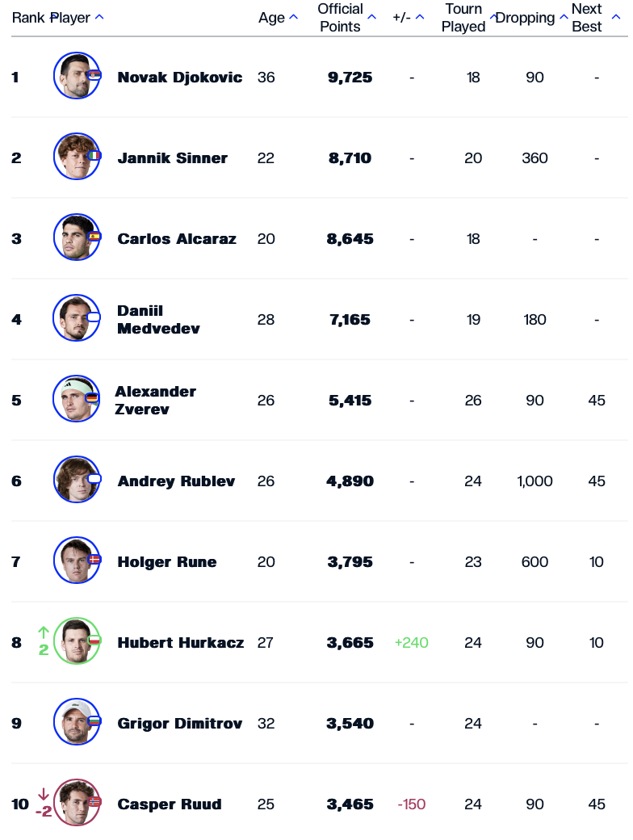
Task: Click the German flag icon beside Zverev
Action: [92, 397]
